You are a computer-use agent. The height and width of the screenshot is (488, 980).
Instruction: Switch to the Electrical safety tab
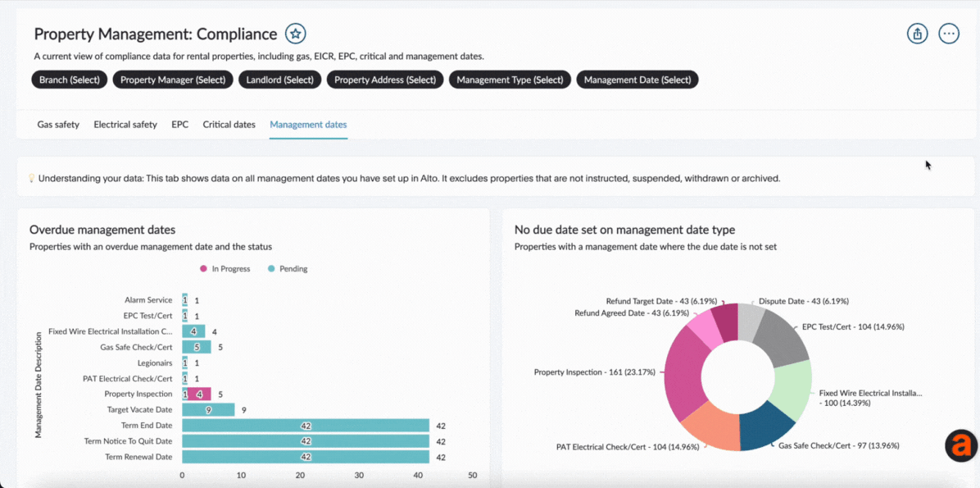click(125, 125)
